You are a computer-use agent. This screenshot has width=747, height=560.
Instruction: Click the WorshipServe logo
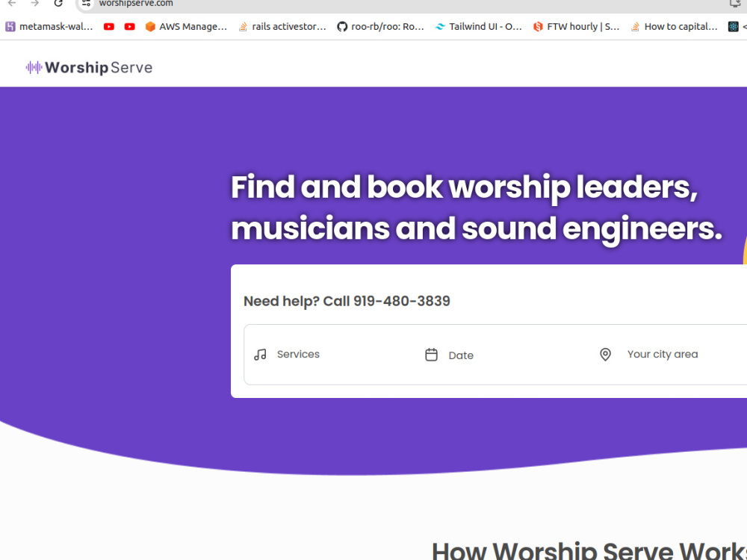point(89,68)
